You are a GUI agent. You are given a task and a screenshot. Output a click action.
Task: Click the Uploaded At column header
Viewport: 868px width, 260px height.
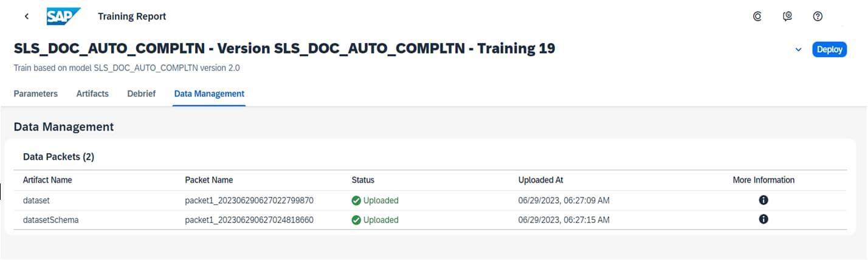tap(540, 180)
